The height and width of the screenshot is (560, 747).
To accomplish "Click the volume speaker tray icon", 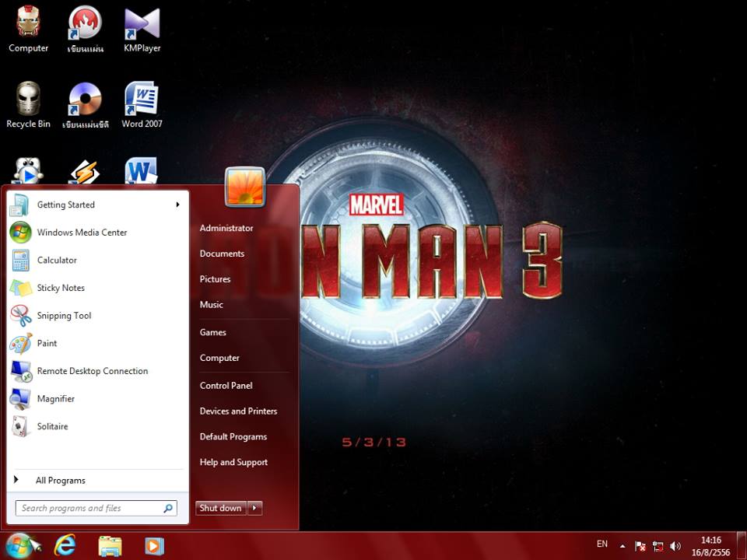I will click(675, 546).
